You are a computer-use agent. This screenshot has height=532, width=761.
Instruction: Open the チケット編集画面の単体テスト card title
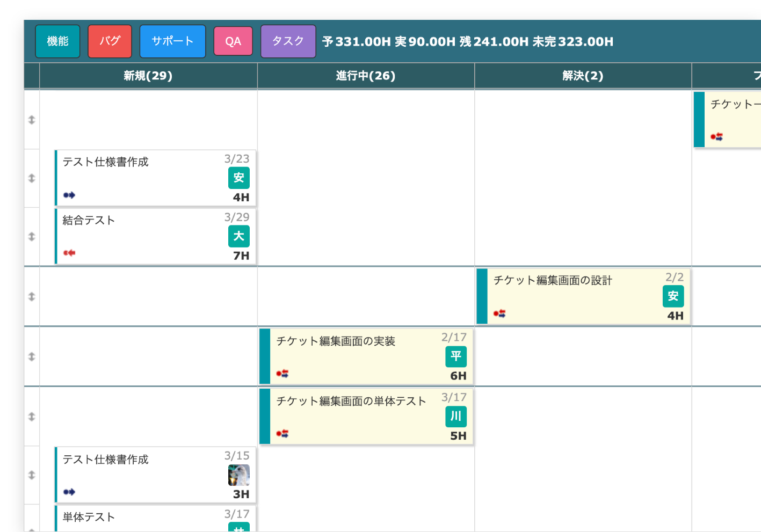point(351,402)
